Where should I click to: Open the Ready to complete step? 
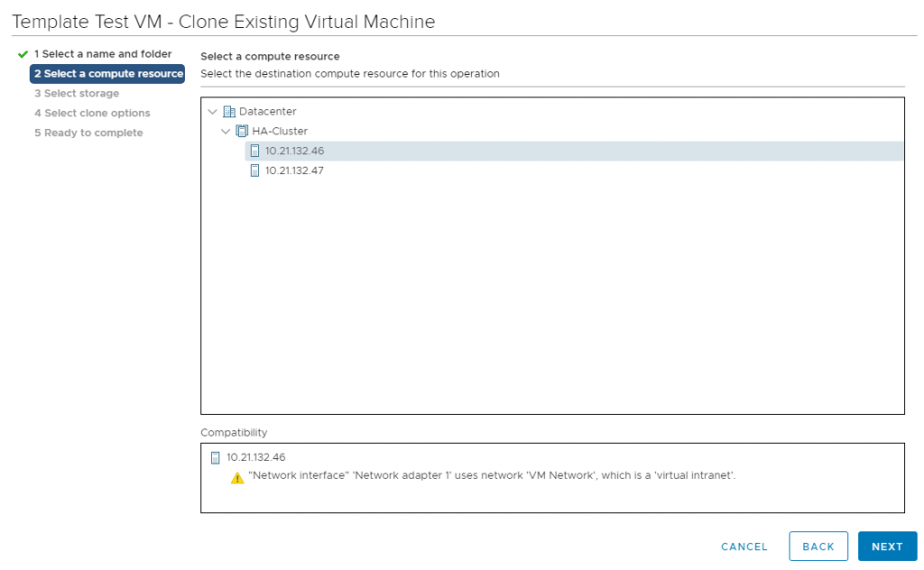click(x=88, y=133)
